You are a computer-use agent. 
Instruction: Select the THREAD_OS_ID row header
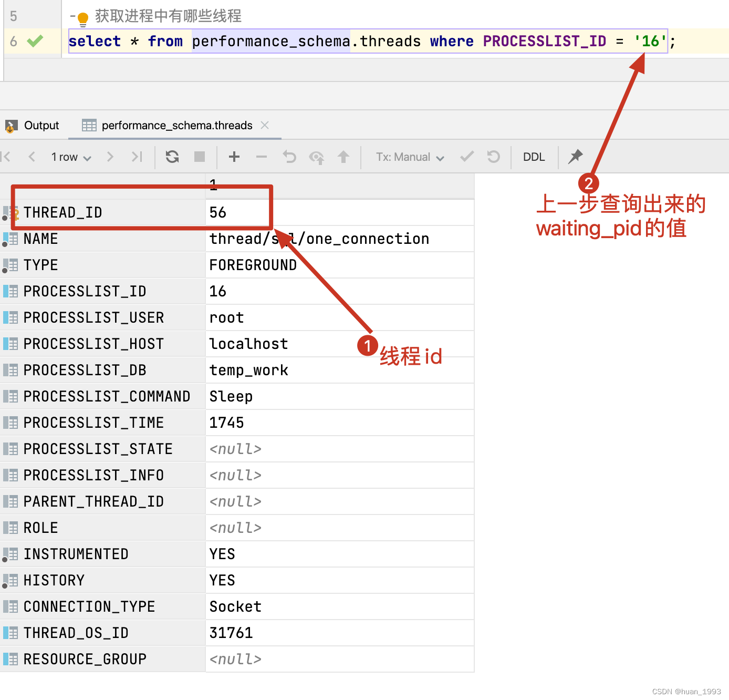pos(103,633)
